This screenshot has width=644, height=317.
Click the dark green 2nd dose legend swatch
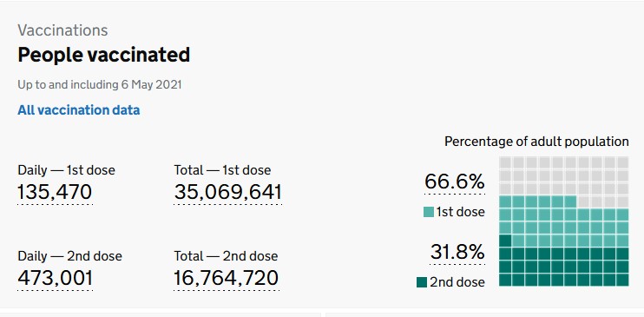(422, 282)
